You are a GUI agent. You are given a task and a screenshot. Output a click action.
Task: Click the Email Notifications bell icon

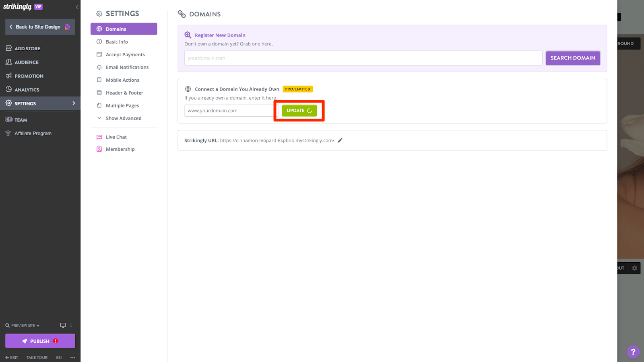click(99, 67)
